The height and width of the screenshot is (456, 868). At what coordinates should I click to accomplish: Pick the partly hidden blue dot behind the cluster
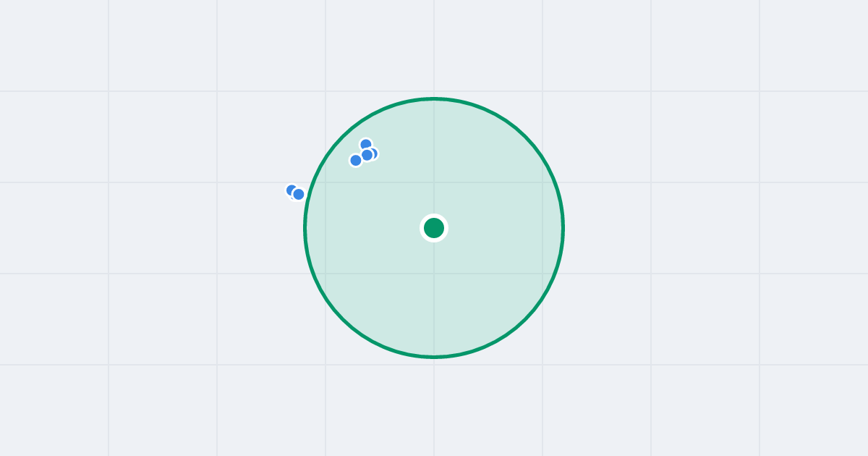tap(375, 153)
